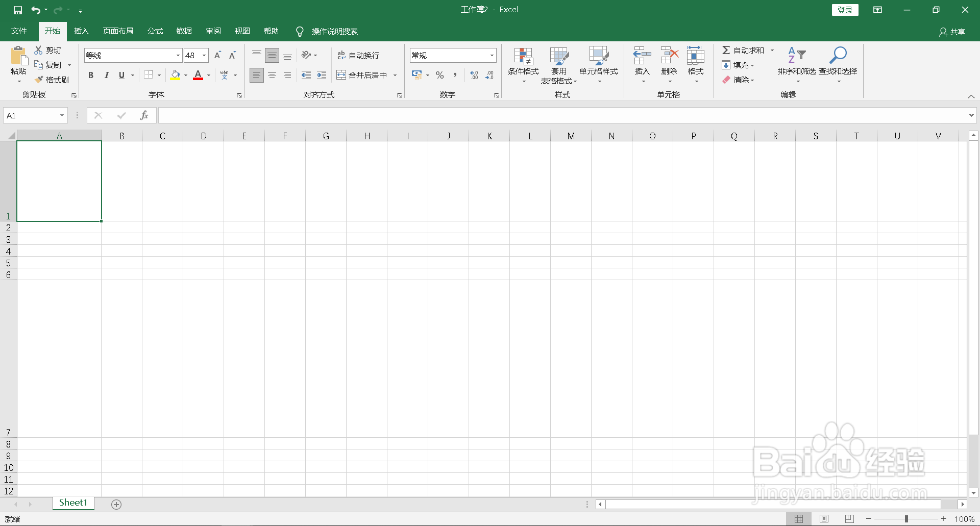The width and height of the screenshot is (980, 526).
Task: Click accounting number format icon
Action: 416,75
